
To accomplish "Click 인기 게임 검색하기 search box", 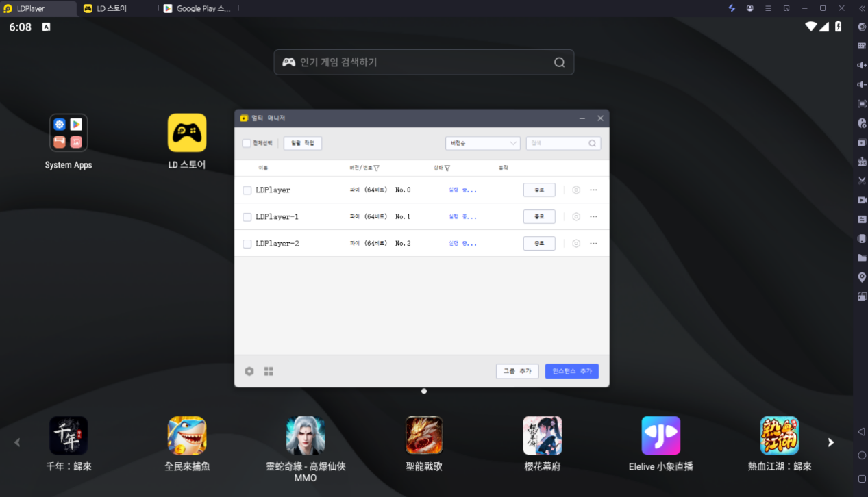I will pyautogui.click(x=423, y=62).
